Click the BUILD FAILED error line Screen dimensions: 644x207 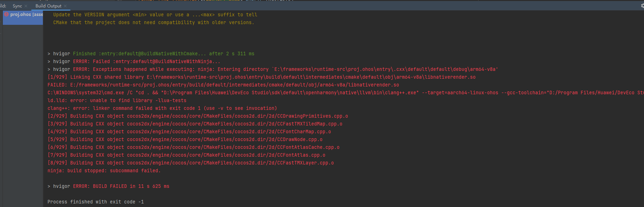(121, 186)
